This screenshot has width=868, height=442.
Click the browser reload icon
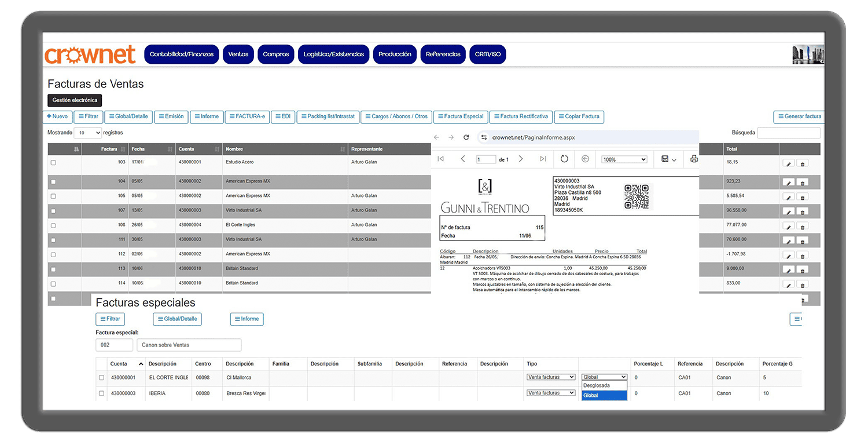466,137
